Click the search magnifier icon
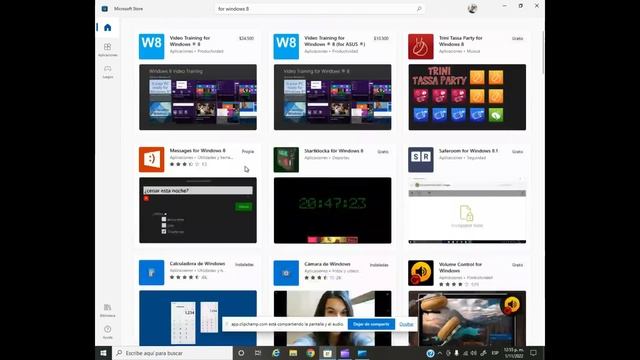The height and width of the screenshot is (360, 640). pos(419,9)
